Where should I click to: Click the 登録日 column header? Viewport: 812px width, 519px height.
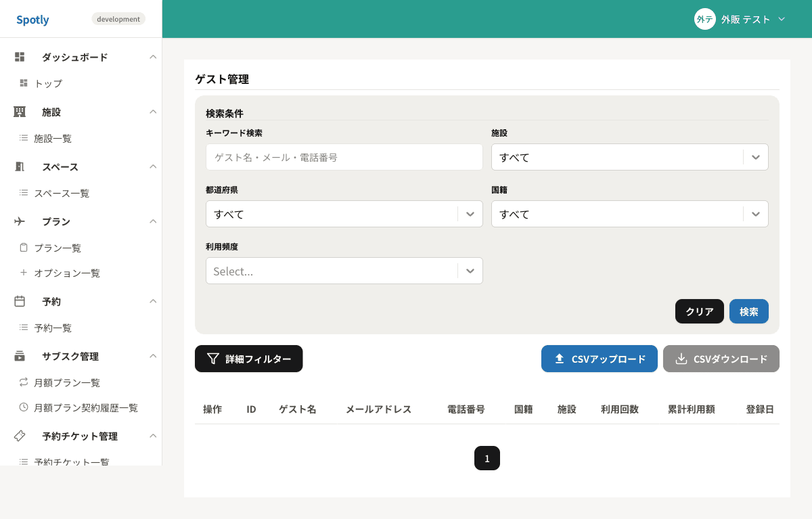click(760, 409)
